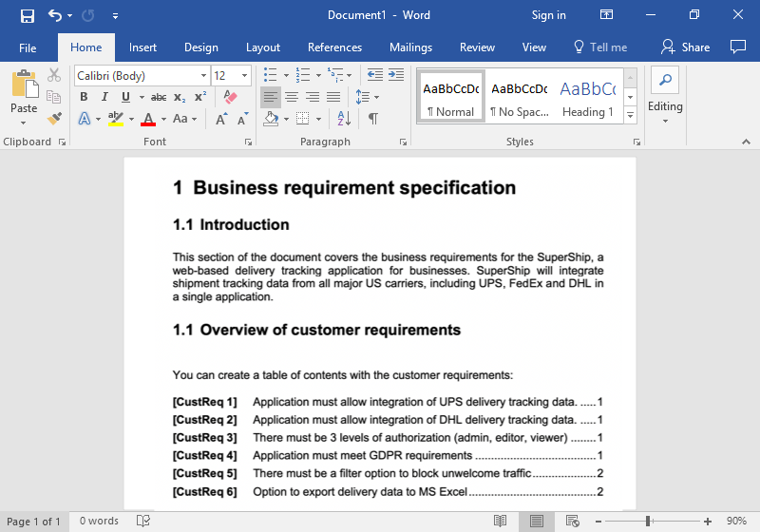Toggle Show/Hide paragraph marks
Screen dimensions: 760x532
(373, 119)
